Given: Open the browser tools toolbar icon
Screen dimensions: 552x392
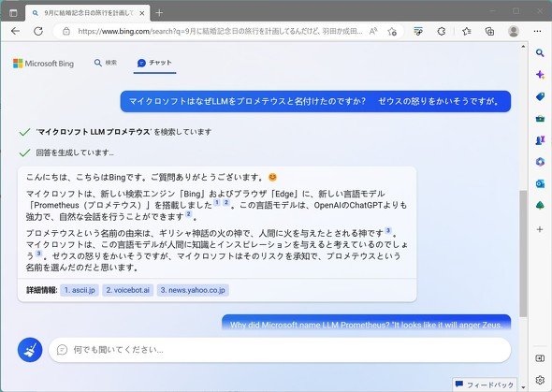Looking at the screenshot, I should pos(418,31).
